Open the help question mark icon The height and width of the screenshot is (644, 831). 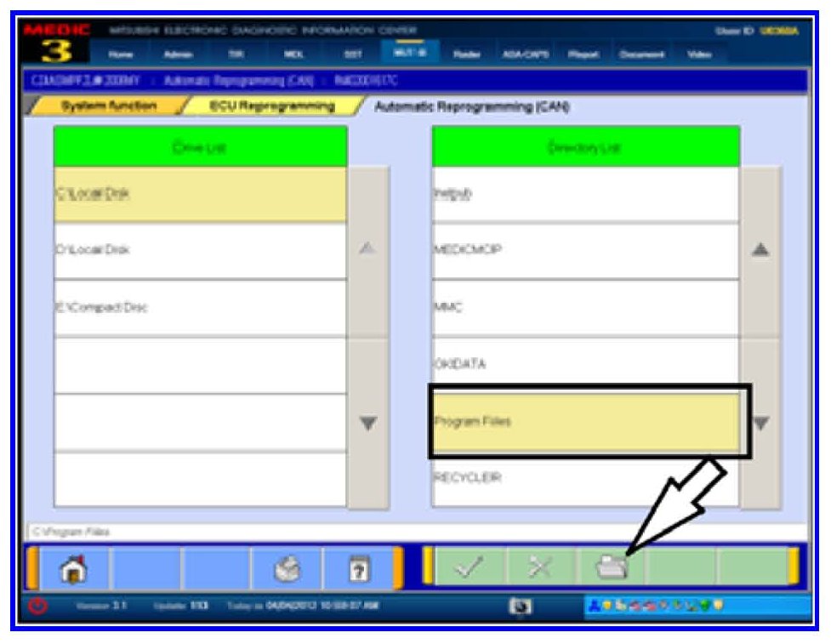(x=357, y=568)
